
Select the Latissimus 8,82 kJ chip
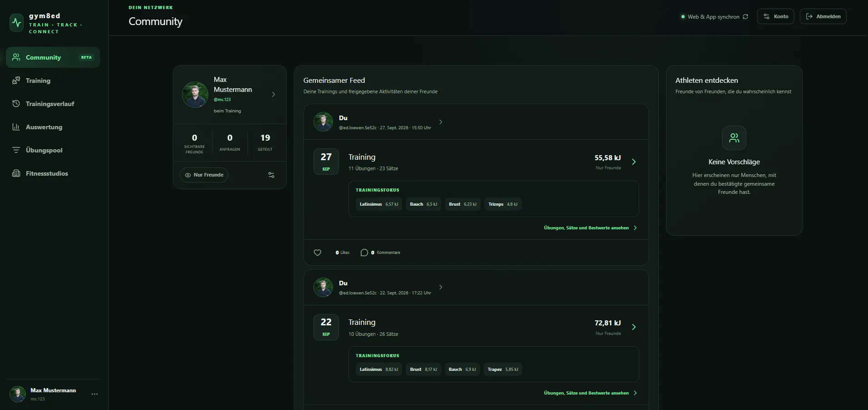pyautogui.click(x=379, y=370)
